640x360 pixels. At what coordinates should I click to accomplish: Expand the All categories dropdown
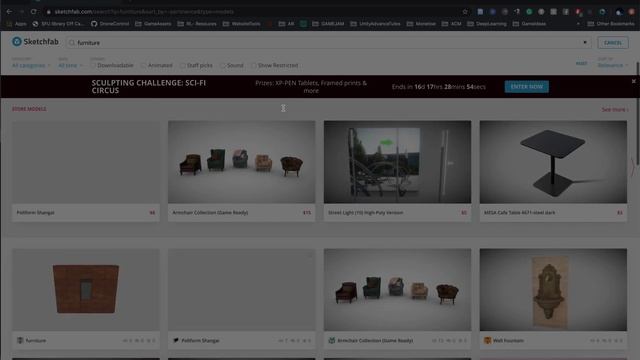pos(31,65)
